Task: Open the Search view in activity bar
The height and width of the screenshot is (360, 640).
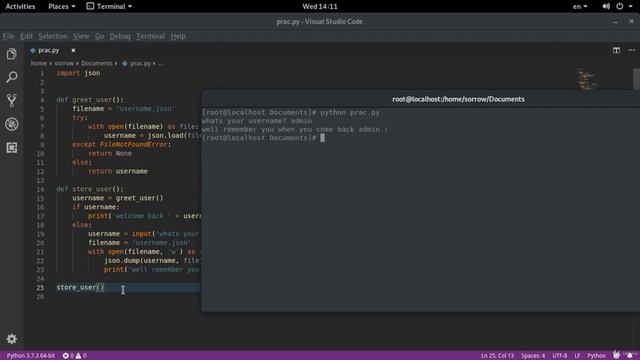Action: point(11,77)
